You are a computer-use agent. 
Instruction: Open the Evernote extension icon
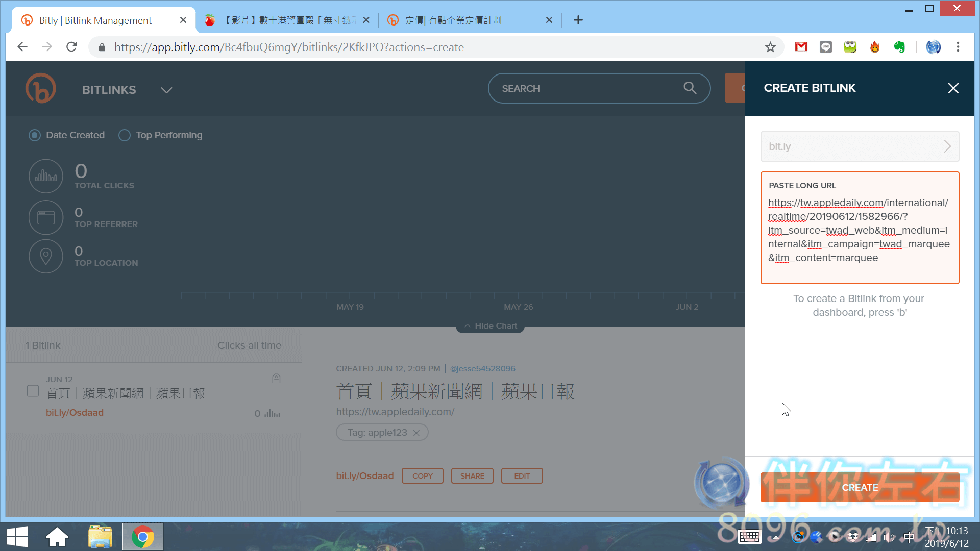tap(899, 47)
